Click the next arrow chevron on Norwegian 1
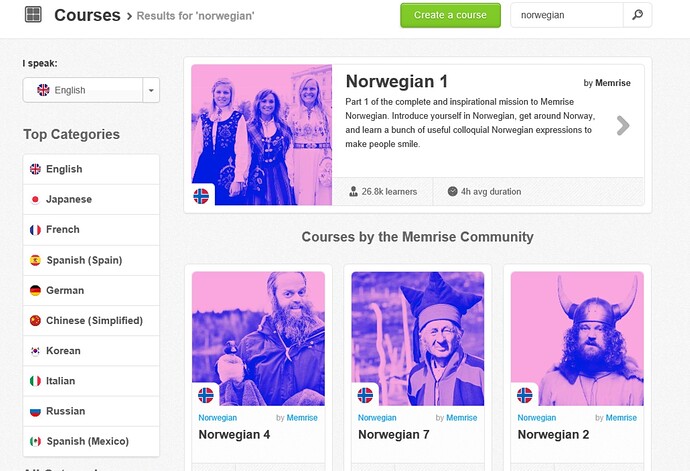The width and height of the screenshot is (690, 471). 623,126
